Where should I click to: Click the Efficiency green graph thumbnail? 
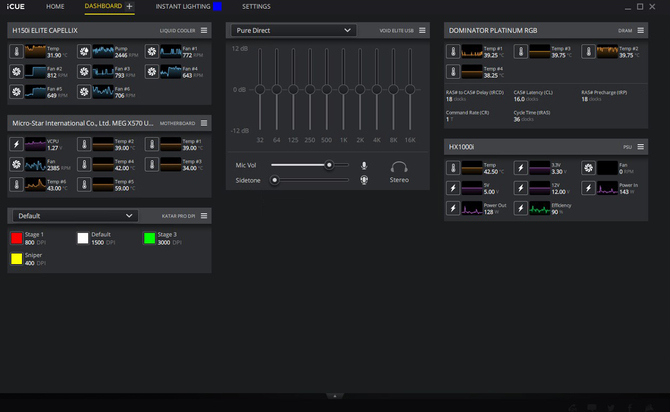pos(540,208)
